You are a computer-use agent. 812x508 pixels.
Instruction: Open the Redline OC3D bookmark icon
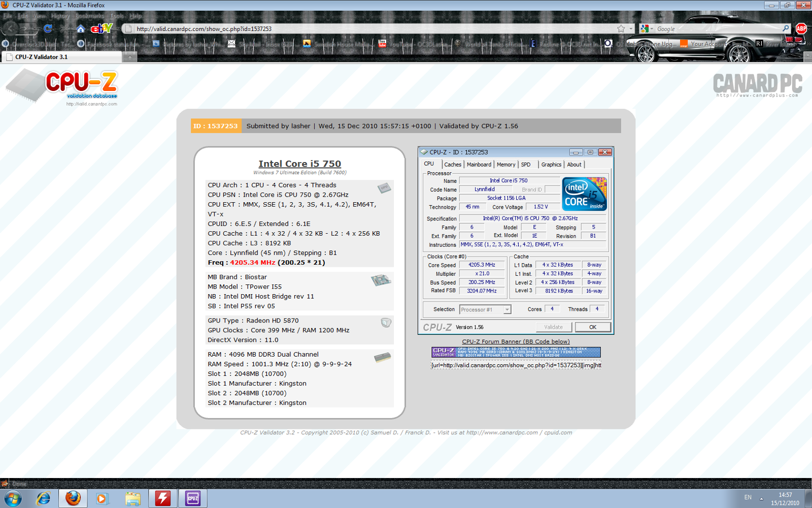pyautogui.click(x=533, y=44)
